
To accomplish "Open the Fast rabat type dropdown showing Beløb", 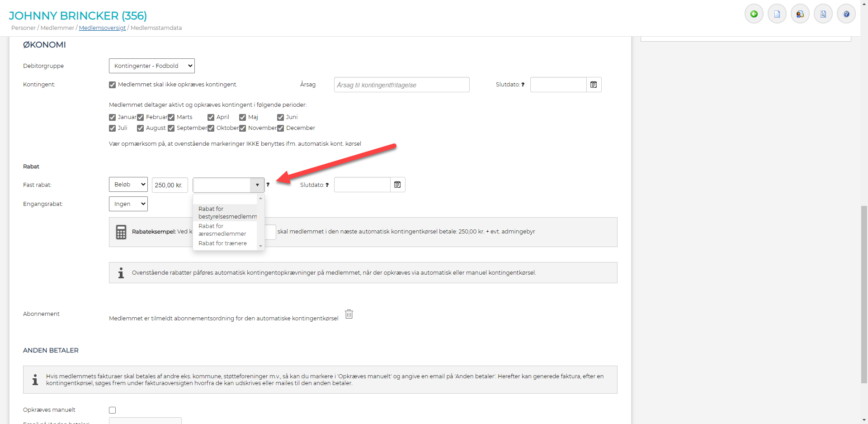I will click(x=128, y=185).
